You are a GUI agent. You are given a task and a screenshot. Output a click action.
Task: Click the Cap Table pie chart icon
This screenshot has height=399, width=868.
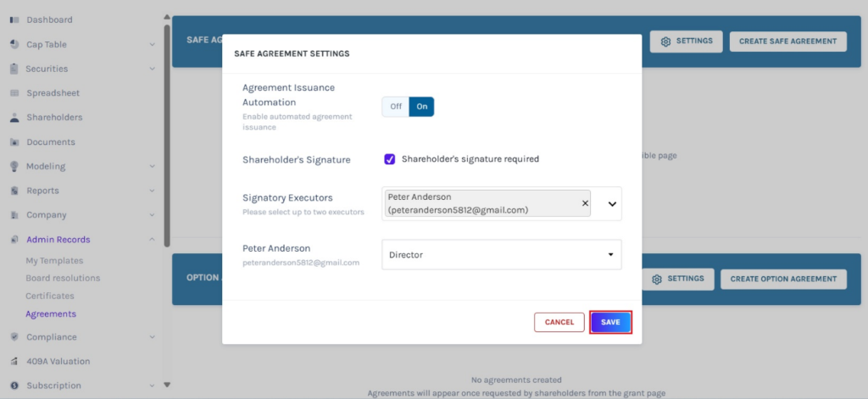tap(14, 44)
